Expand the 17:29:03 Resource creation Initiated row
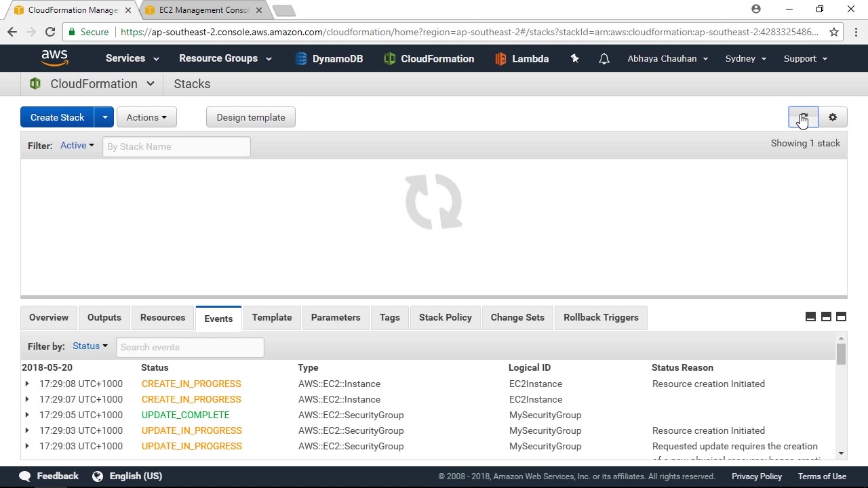The width and height of the screenshot is (868, 488). [x=27, y=430]
